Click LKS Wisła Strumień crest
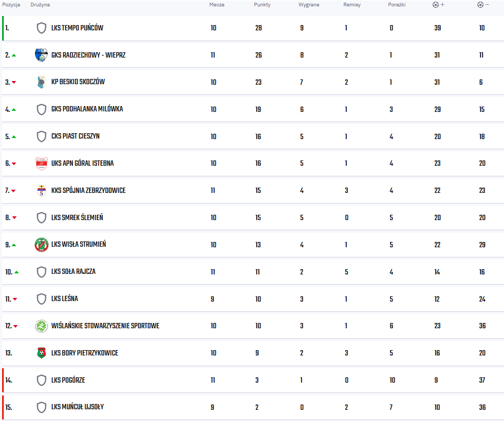 tap(41, 245)
